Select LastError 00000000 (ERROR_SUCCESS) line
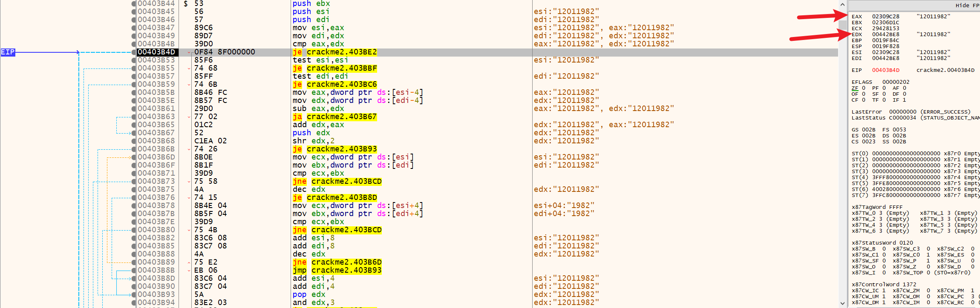The height and width of the screenshot is (308, 980). [x=911, y=112]
